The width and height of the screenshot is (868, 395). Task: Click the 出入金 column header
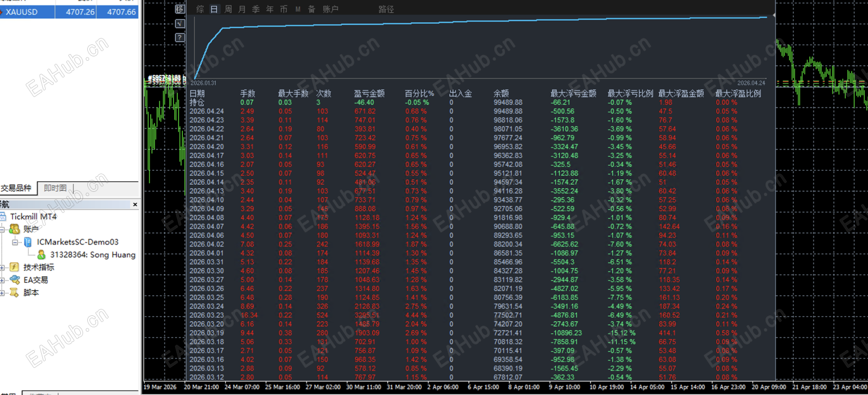point(460,94)
